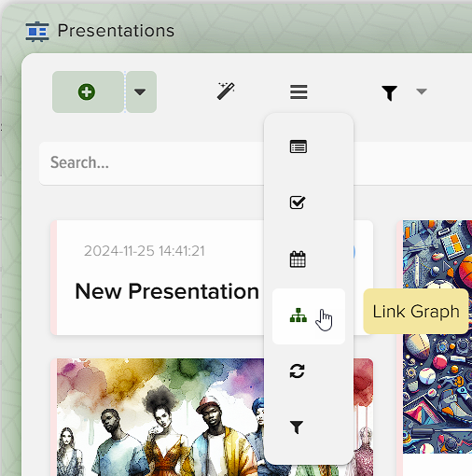The height and width of the screenshot is (476, 472).
Task: Select the Link Graph menu item
Action: [x=309, y=316]
